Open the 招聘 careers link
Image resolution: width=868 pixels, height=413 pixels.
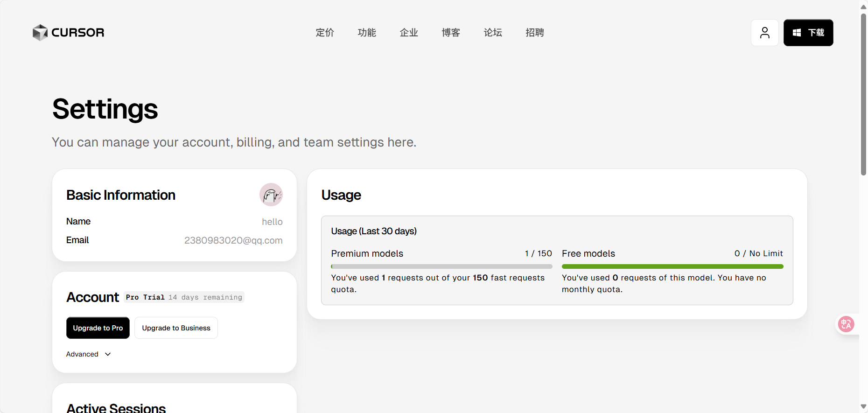click(x=535, y=33)
